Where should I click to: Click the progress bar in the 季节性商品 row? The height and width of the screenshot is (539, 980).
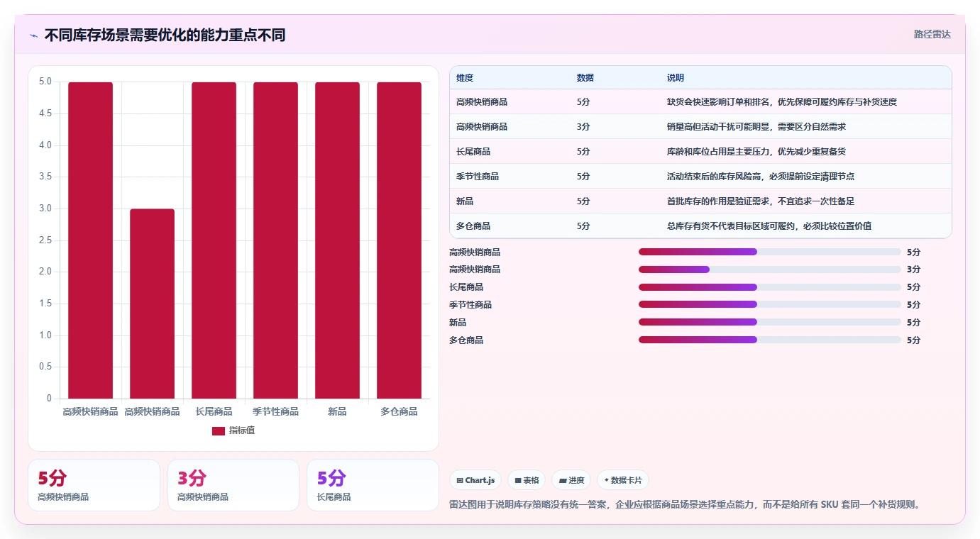coord(770,304)
